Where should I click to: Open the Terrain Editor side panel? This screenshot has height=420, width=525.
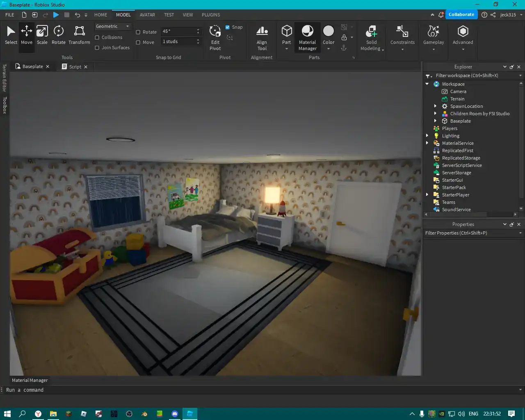click(5, 78)
